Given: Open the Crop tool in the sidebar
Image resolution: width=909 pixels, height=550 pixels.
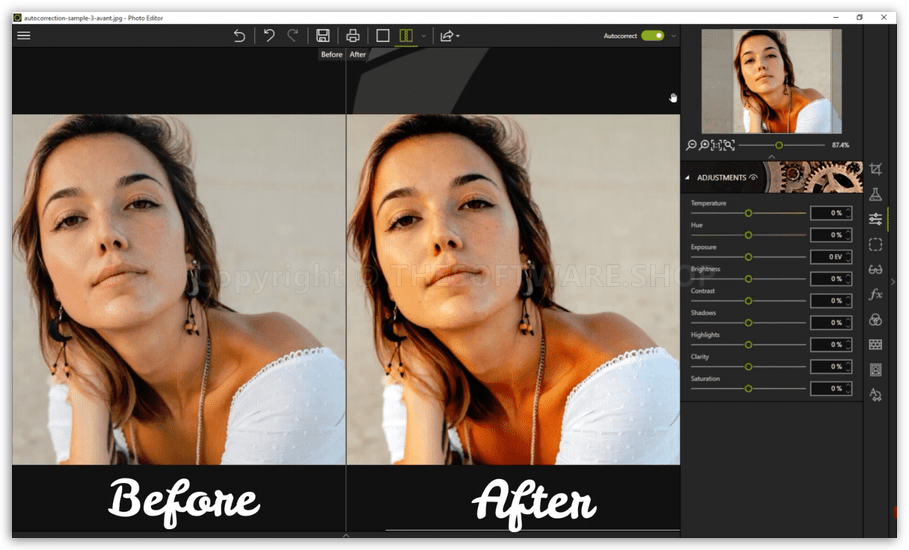Looking at the screenshot, I should tap(875, 169).
